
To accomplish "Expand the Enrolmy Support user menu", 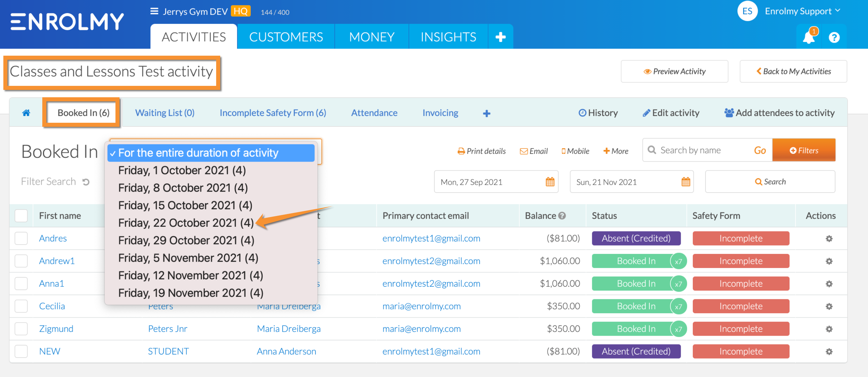I will [802, 11].
